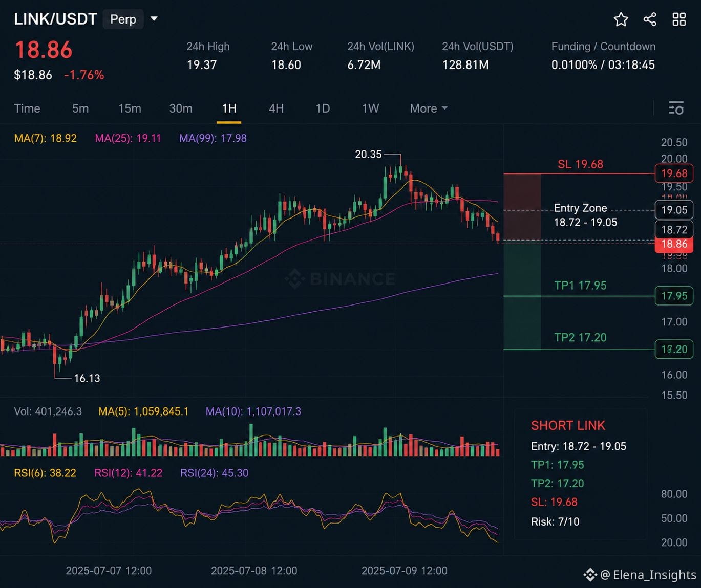This screenshot has width=701, height=588.
Task: Click the 2025-07-08 12:00 time axis label
Action: click(254, 571)
